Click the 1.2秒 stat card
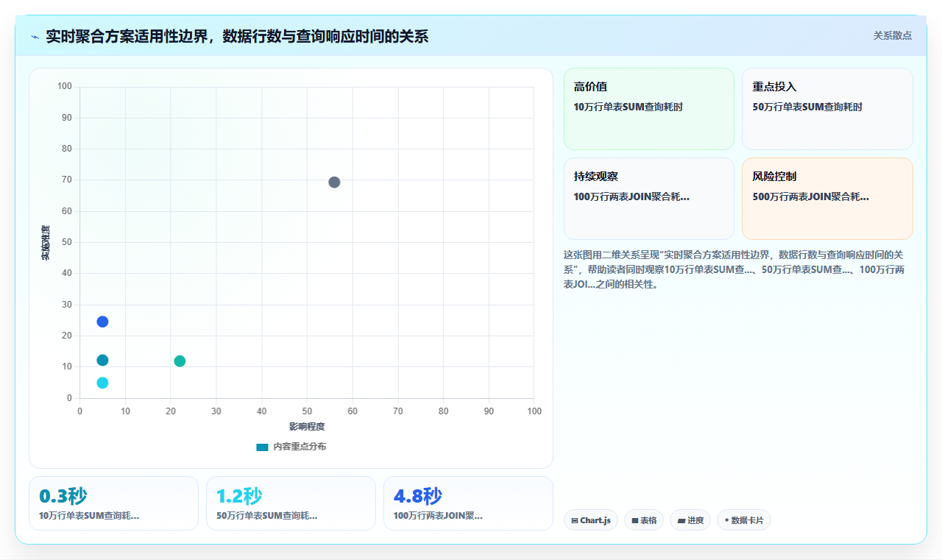The height and width of the screenshot is (560, 942). [x=291, y=503]
